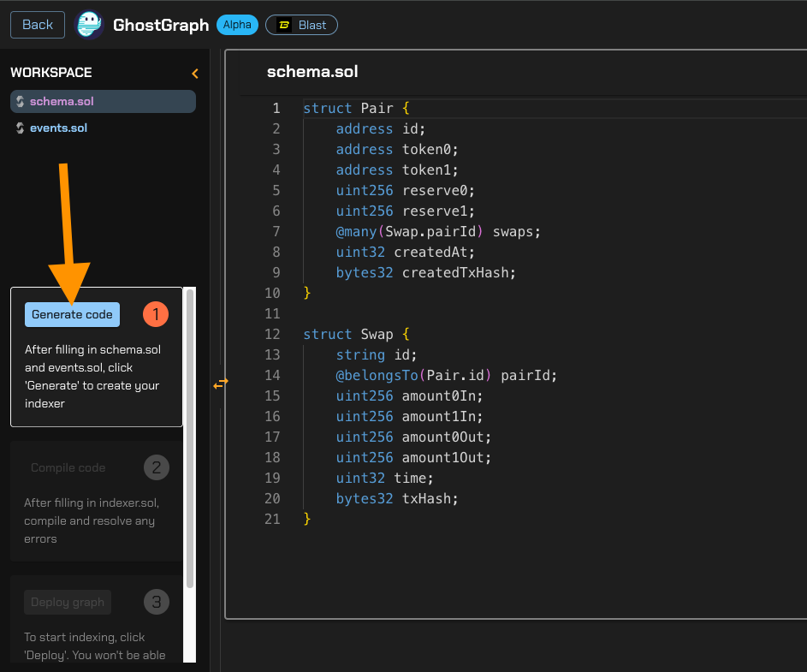Collapse the Workspace sidebar with chevron
Image resolution: width=807 pixels, height=672 pixels.
(x=195, y=74)
